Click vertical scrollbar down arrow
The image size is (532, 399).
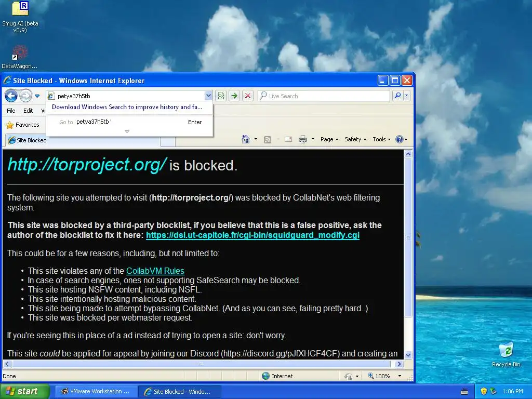pos(408,355)
